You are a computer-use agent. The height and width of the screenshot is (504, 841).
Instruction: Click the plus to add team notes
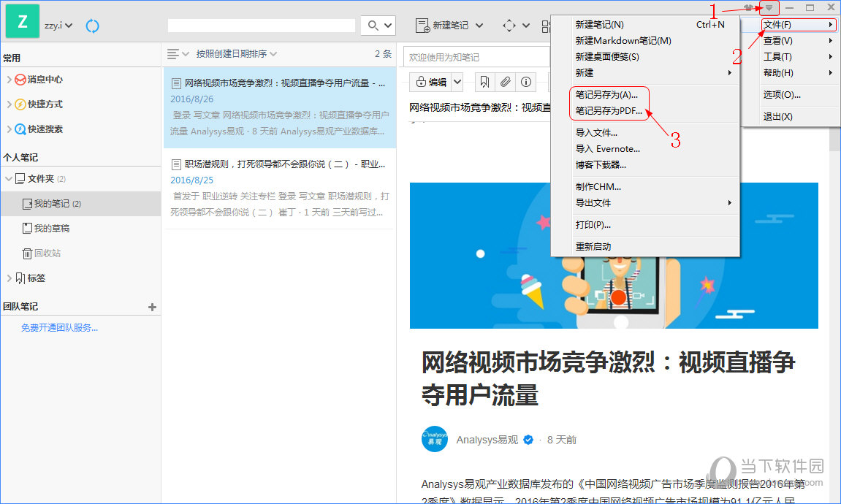pyautogui.click(x=153, y=307)
